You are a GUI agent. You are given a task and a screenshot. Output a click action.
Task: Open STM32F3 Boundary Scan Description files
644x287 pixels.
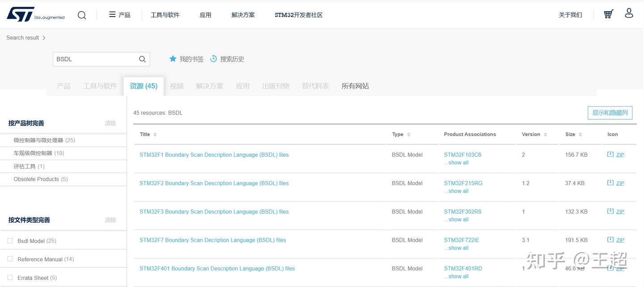(214, 211)
